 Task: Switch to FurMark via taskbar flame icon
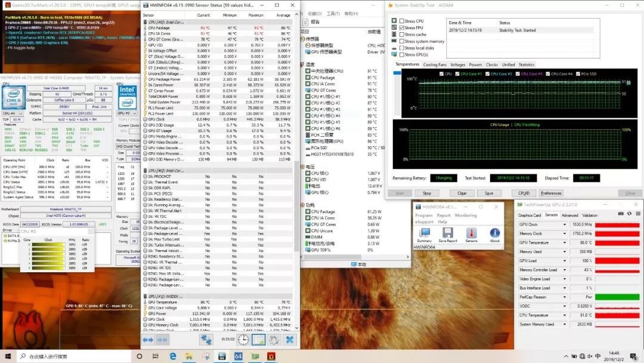(x=271, y=356)
